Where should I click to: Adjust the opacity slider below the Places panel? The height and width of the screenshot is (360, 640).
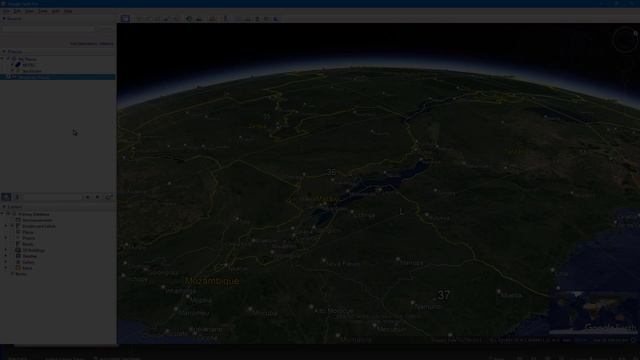coord(52,197)
